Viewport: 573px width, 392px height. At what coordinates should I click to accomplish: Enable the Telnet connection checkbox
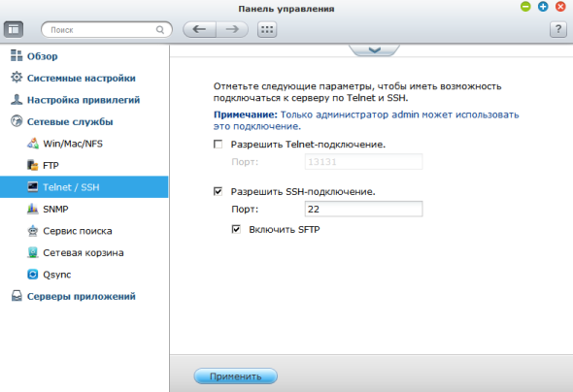218,145
